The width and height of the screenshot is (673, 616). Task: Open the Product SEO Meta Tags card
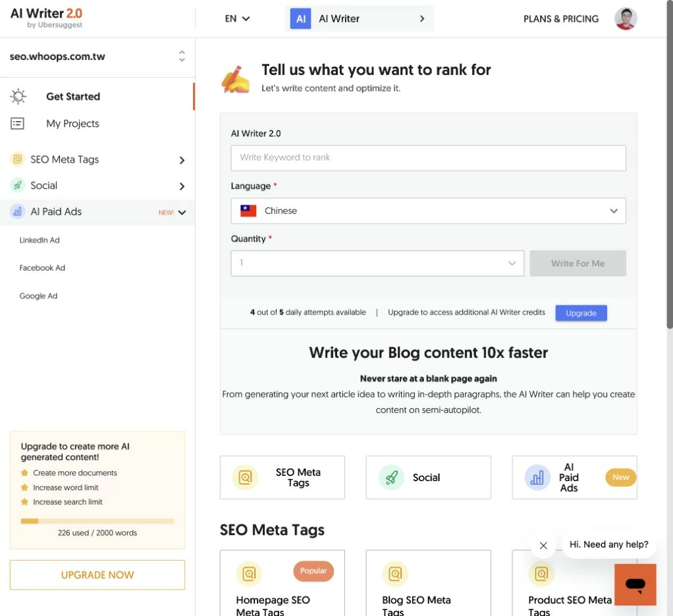pyautogui.click(x=574, y=583)
